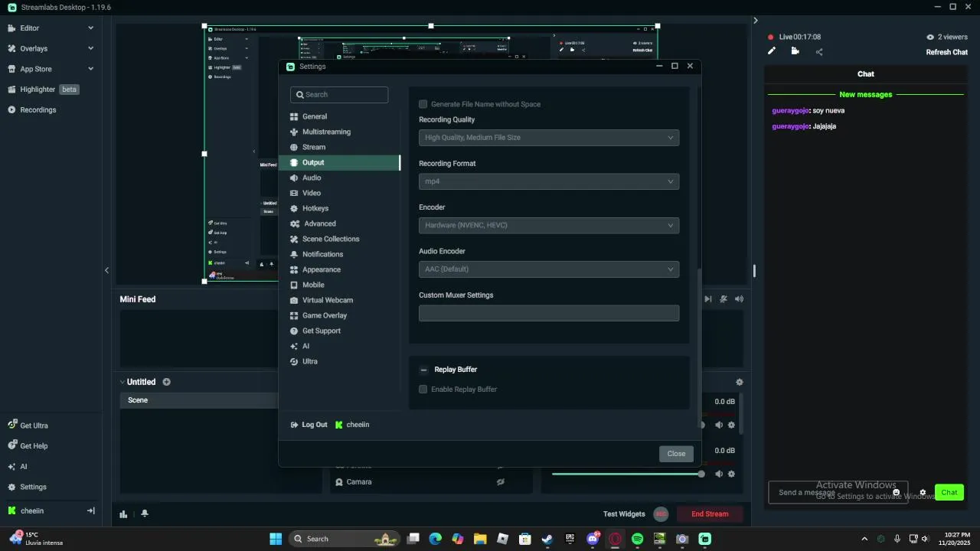Open source settings gear beside the visible volume slider
The image size is (980, 551).
point(731,474)
